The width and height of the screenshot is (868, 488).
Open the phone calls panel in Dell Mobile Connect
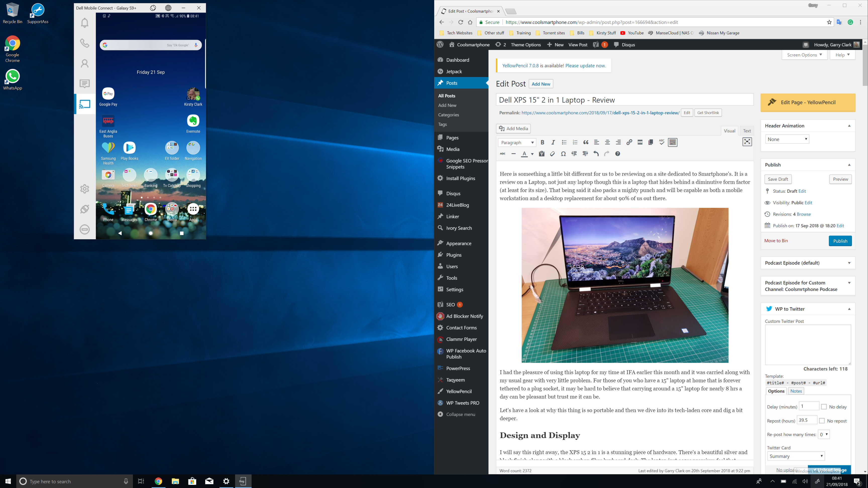85,43
